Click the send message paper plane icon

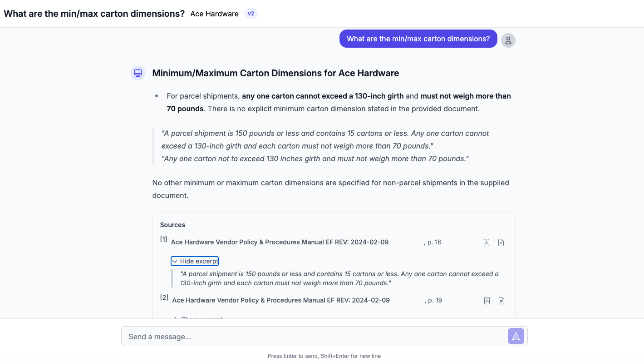pos(516,336)
